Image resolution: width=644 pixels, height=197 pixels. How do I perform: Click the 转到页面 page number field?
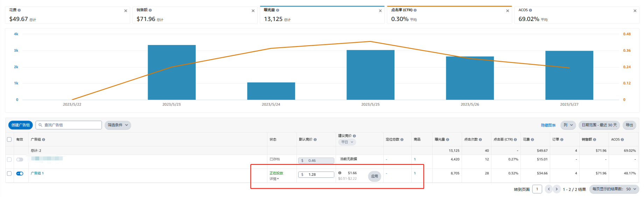point(537,189)
